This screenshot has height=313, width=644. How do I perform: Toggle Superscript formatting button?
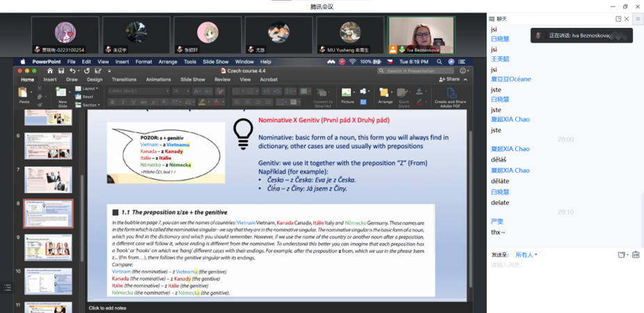154,102
